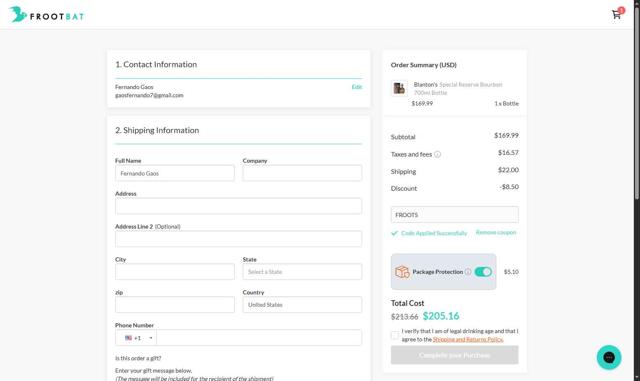Click the Frootbat logo
640x381 pixels.
pos(47,15)
